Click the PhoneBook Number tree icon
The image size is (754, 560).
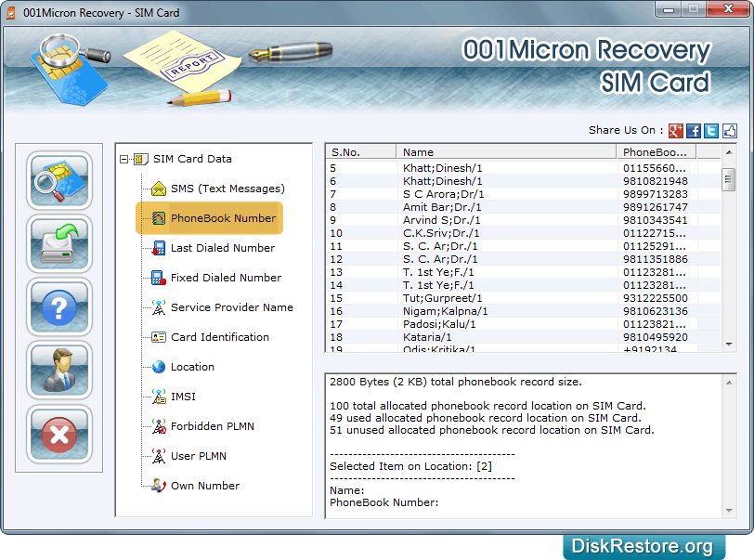pos(159,218)
